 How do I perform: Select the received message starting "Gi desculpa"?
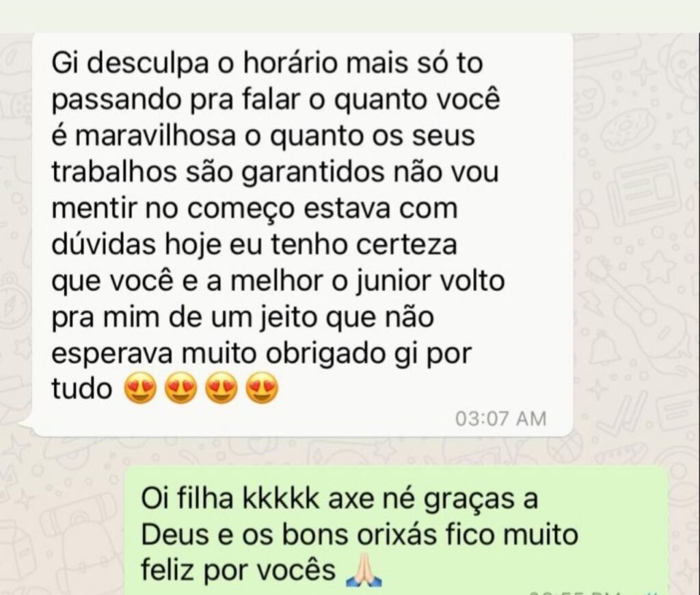(303, 234)
